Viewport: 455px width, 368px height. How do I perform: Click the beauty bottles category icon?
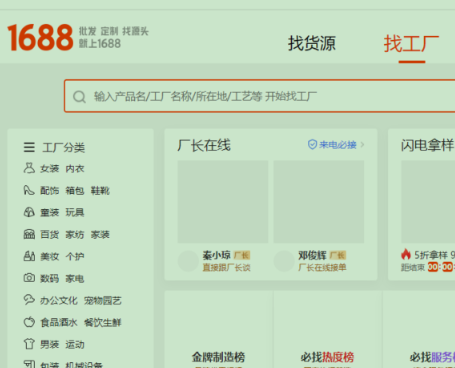coord(29,256)
